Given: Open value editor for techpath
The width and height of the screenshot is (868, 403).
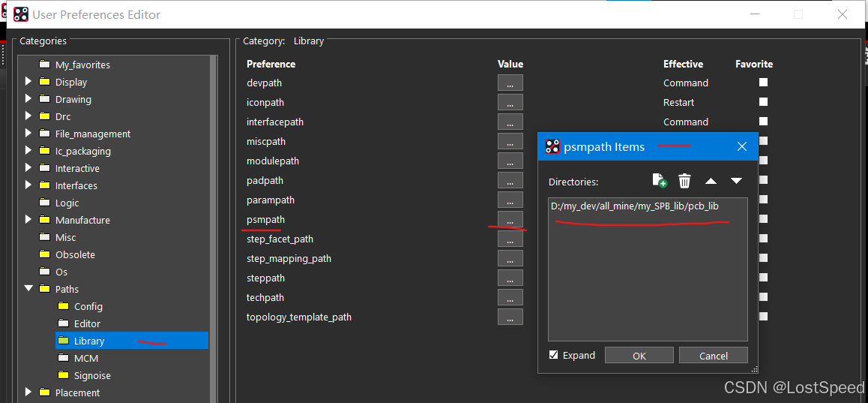Looking at the screenshot, I should (x=510, y=297).
